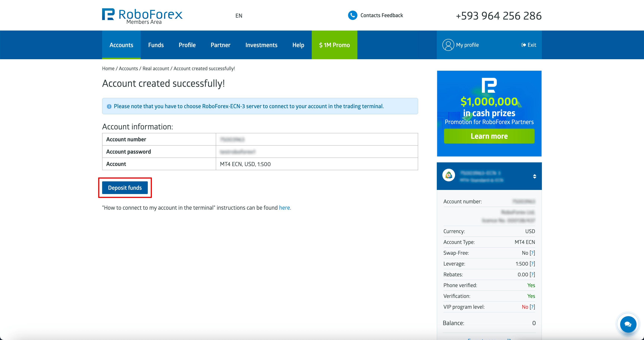644x340 pixels.
Task: Click the phone number +593 964 256 286
Action: coord(498,16)
